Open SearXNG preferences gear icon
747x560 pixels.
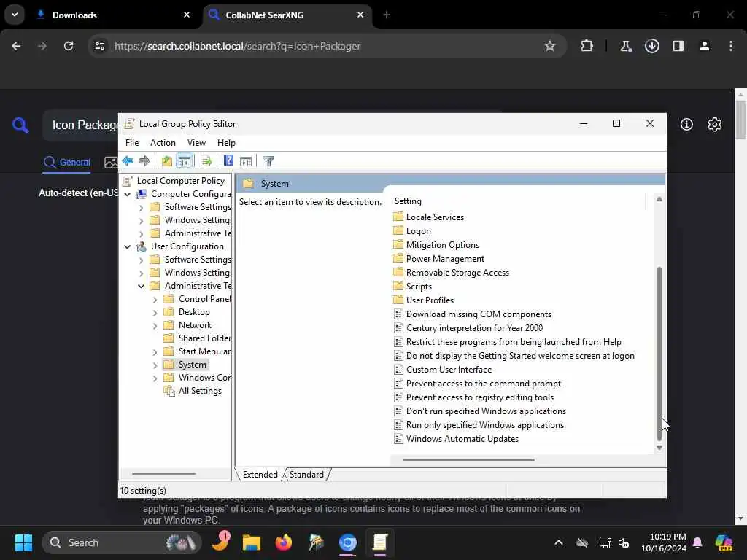(715, 124)
